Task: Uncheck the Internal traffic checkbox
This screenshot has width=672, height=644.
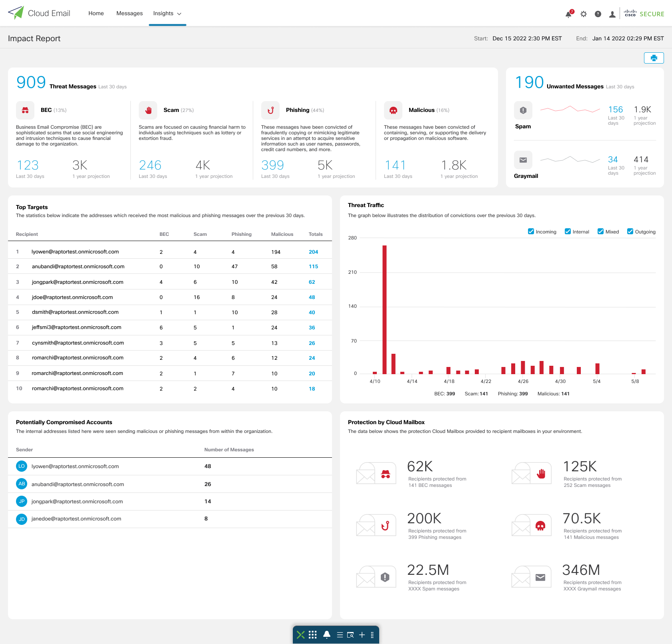Action: click(568, 231)
